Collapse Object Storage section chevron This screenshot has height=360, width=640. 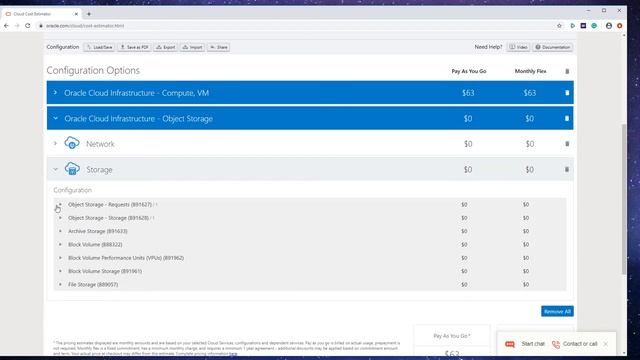[x=56, y=118]
